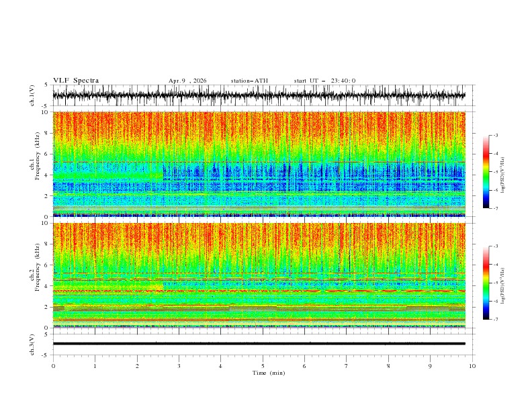Image resolution: width=532 pixels, height=411 pixels.
Task: Click the 'ch.3(V)' axis label
Action: click(32, 345)
